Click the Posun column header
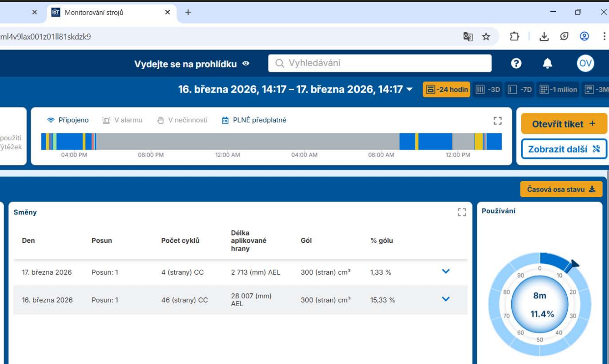 [x=102, y=241]
